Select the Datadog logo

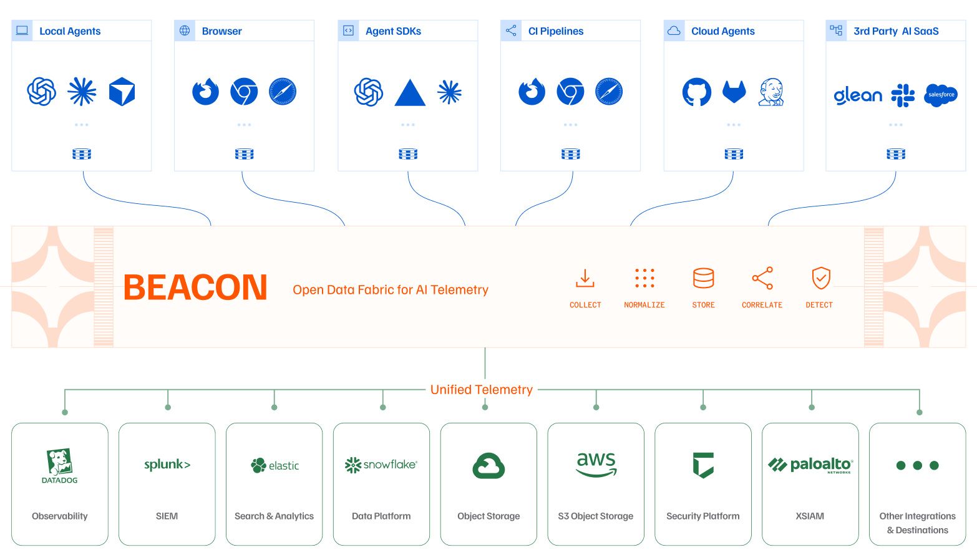click(60, 466)
